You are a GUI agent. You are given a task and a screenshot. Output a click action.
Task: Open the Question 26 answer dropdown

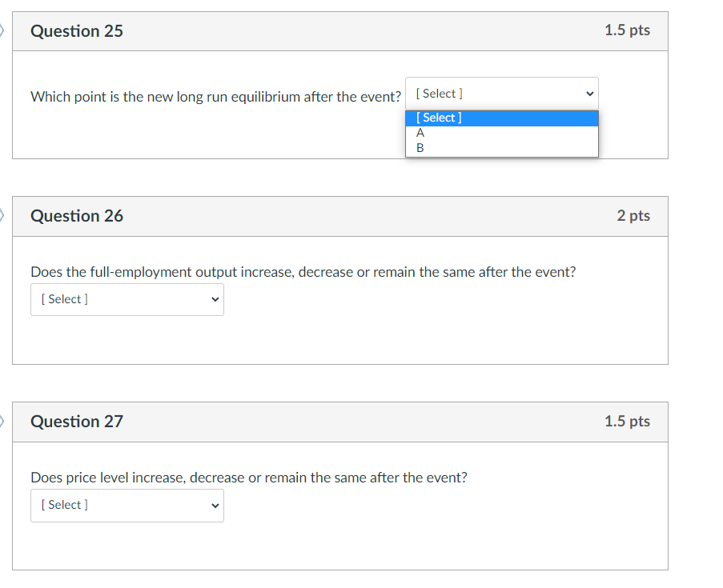127,299
